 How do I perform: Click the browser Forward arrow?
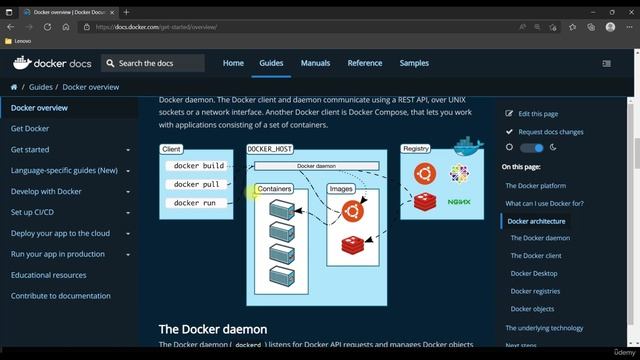[x=29, y=27]
